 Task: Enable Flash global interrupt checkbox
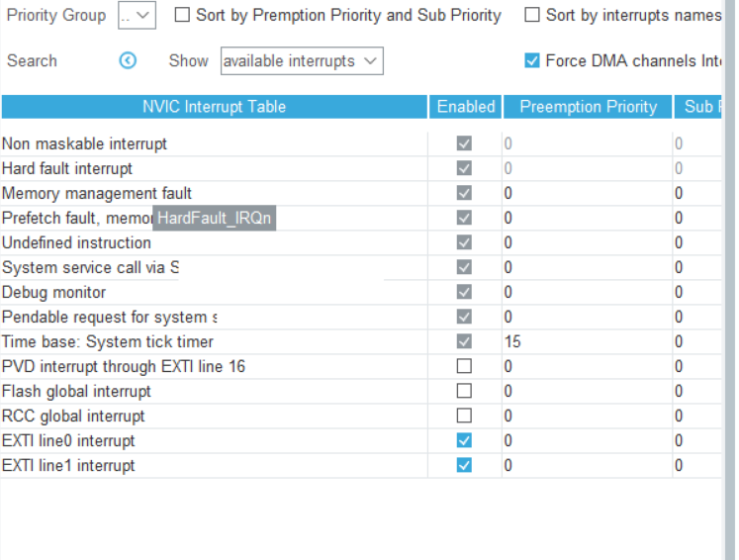[464, 392]
